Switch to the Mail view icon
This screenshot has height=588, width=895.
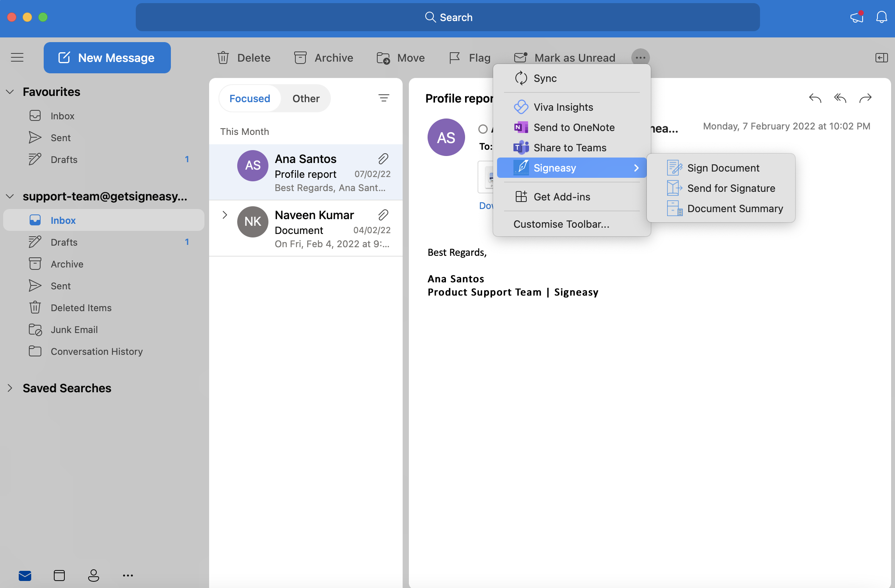coord(25,576)
